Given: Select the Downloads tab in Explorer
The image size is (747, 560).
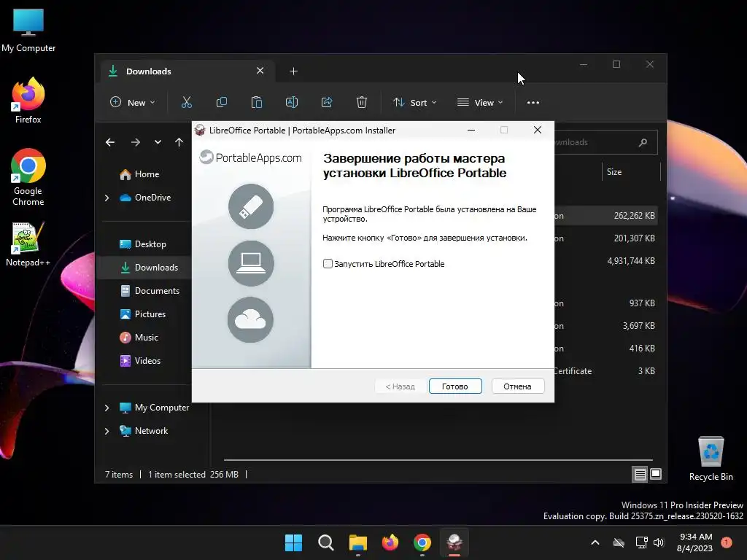Looking at the screenshot, I should [x=188, y=71].
